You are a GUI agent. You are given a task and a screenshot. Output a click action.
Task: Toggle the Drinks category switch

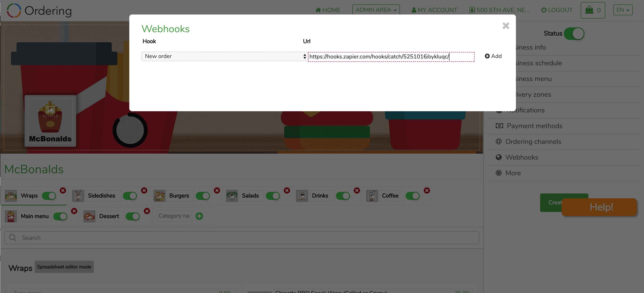(x=343, y=196)
